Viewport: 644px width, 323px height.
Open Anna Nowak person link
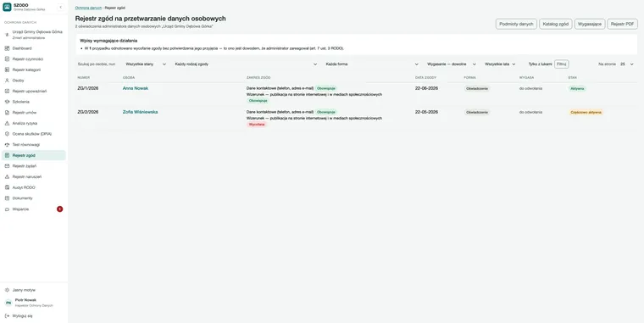point(136,88)
